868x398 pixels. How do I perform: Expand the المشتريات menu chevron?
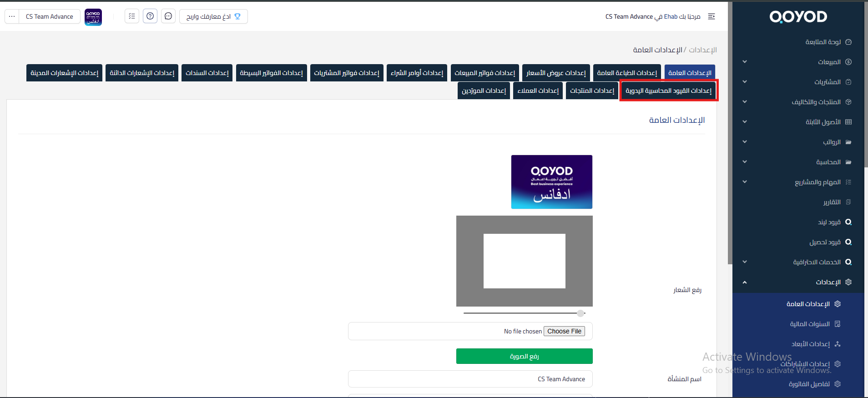745,82
